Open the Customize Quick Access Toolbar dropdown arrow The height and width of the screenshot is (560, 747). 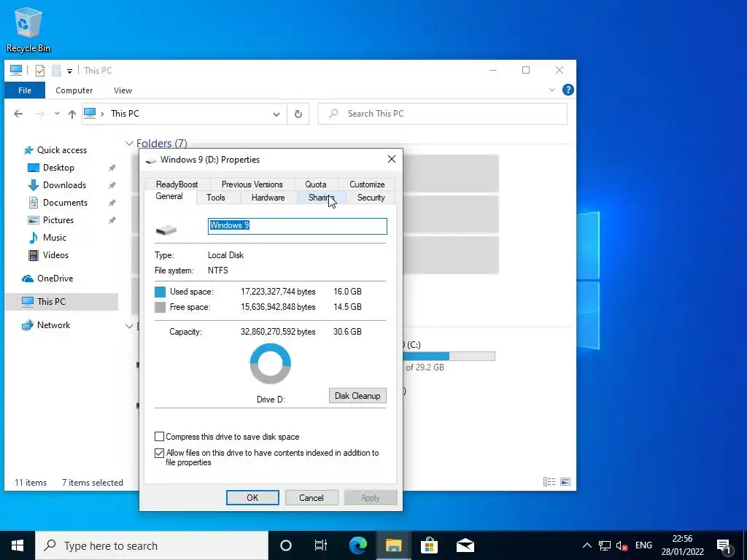[x=69, y=71]
